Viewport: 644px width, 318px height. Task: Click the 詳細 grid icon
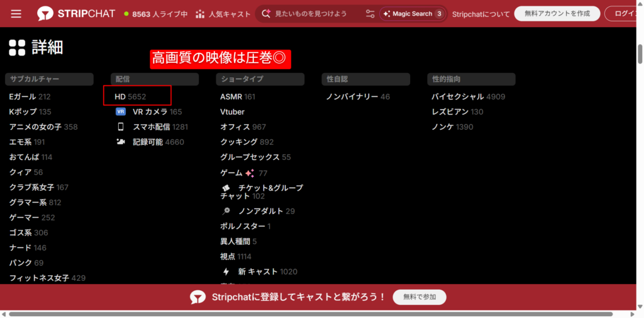pyautogui.click(x=17, y=48)
